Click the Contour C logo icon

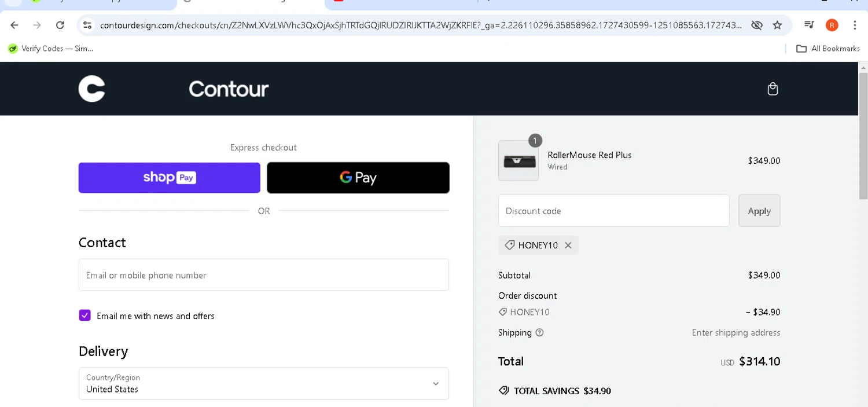point(91,89)
